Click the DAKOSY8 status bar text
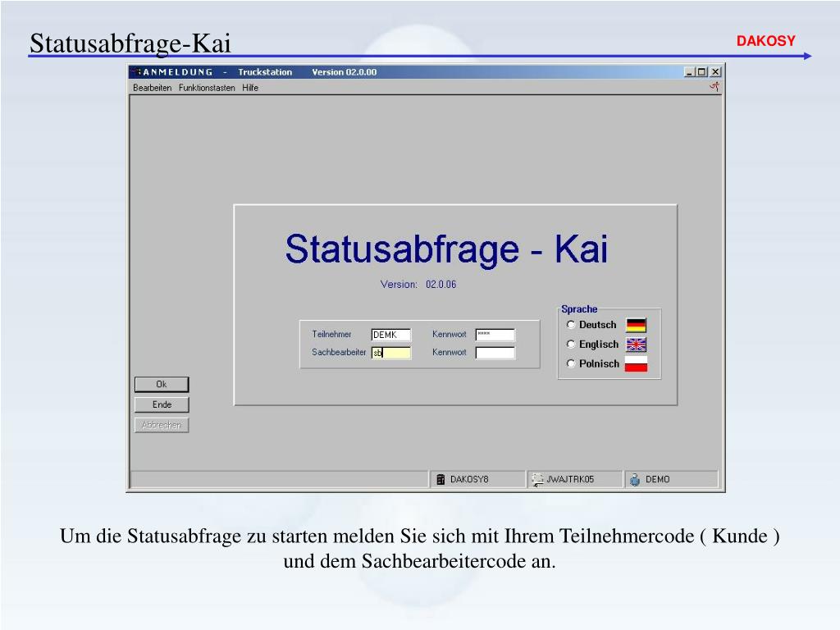 click(x=469, y=479)
